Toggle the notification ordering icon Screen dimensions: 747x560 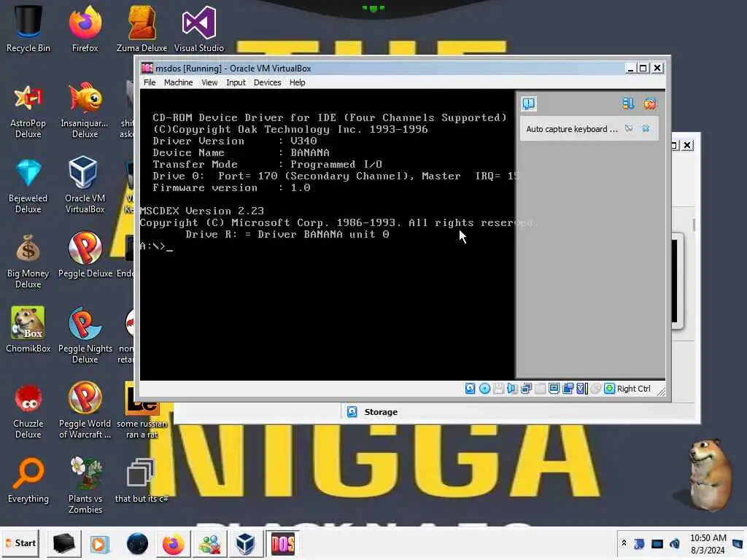pos(628,104)
